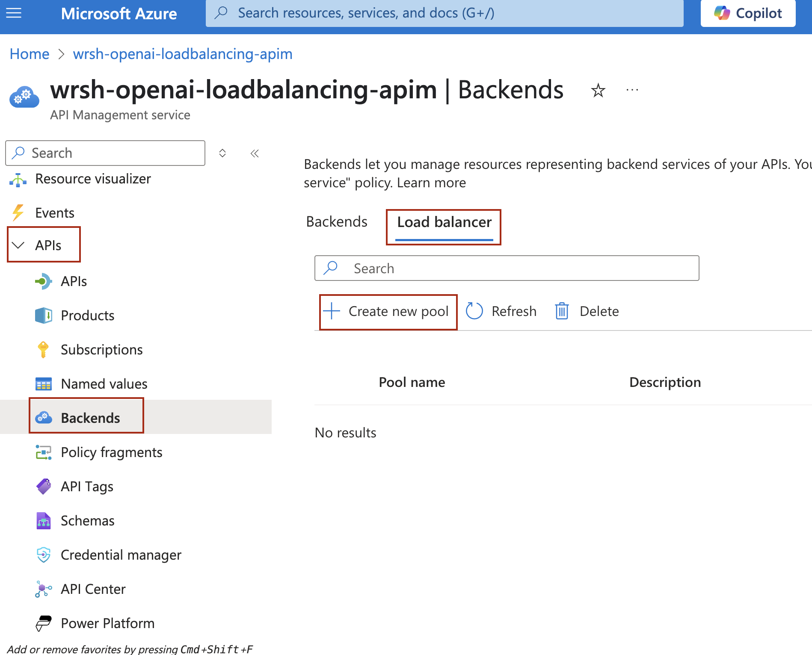812x655 pixels.
Task: Click the API Tags label
Action: coord(87,487)
